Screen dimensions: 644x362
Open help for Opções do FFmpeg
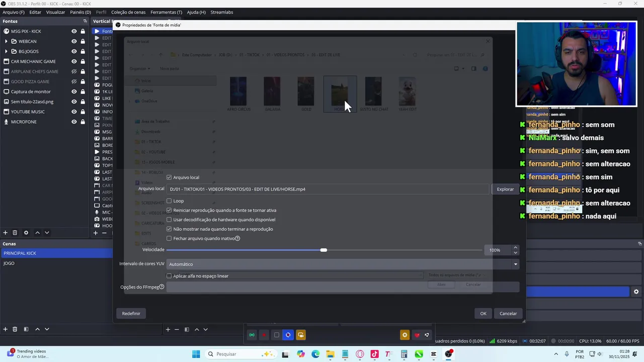click(x=162, y=287)
